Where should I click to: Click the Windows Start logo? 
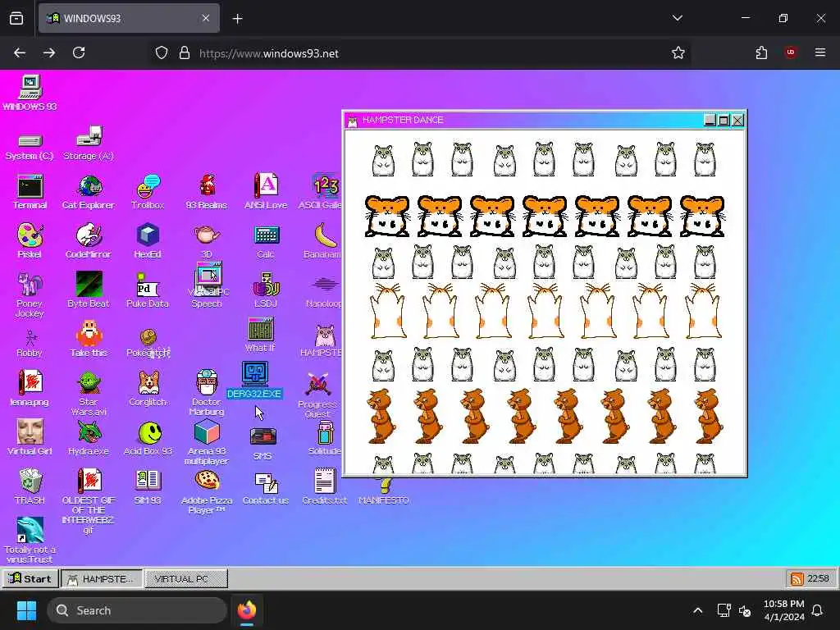click(26, 610)
